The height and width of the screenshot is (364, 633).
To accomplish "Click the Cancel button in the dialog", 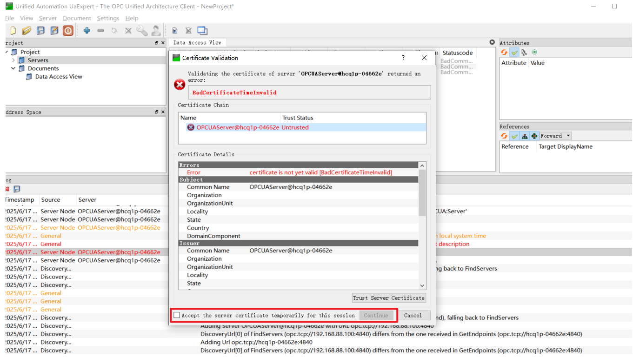I will click(413, 315).
